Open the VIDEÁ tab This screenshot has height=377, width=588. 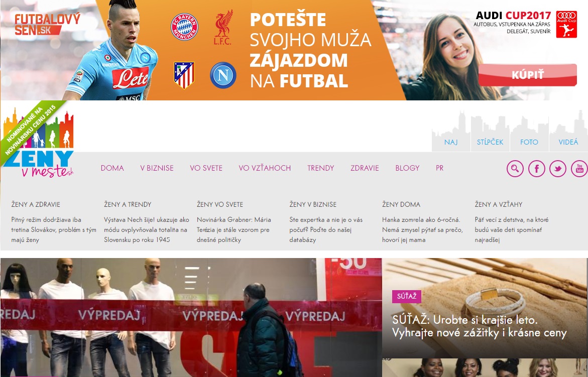pos(568,142)
